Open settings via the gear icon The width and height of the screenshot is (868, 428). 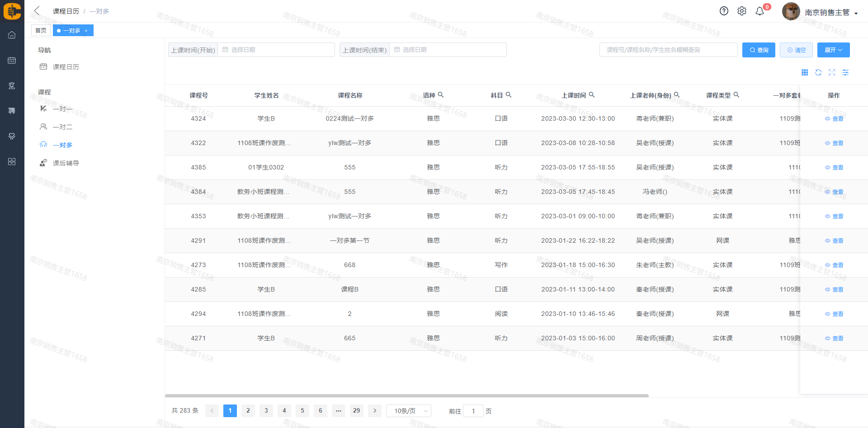click(742, 11)
